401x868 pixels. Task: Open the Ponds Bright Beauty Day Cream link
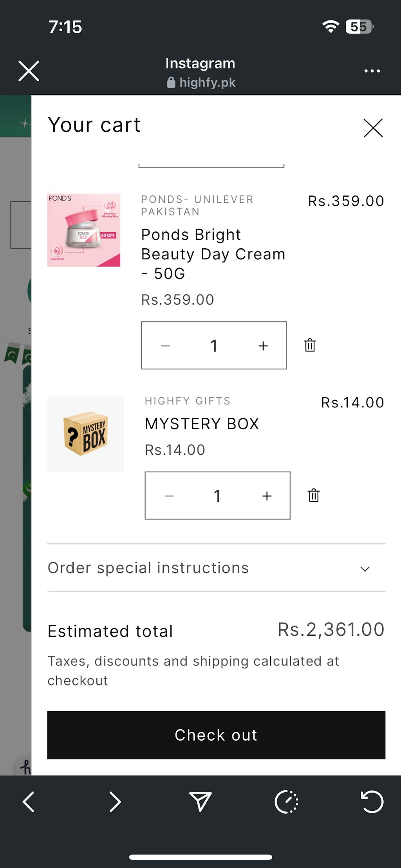coord(213,254)
